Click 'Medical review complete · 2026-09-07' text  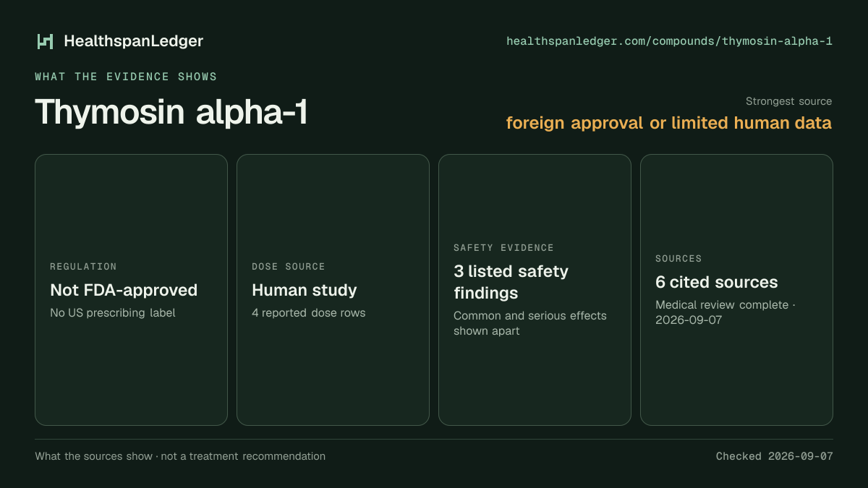(726, 312)
